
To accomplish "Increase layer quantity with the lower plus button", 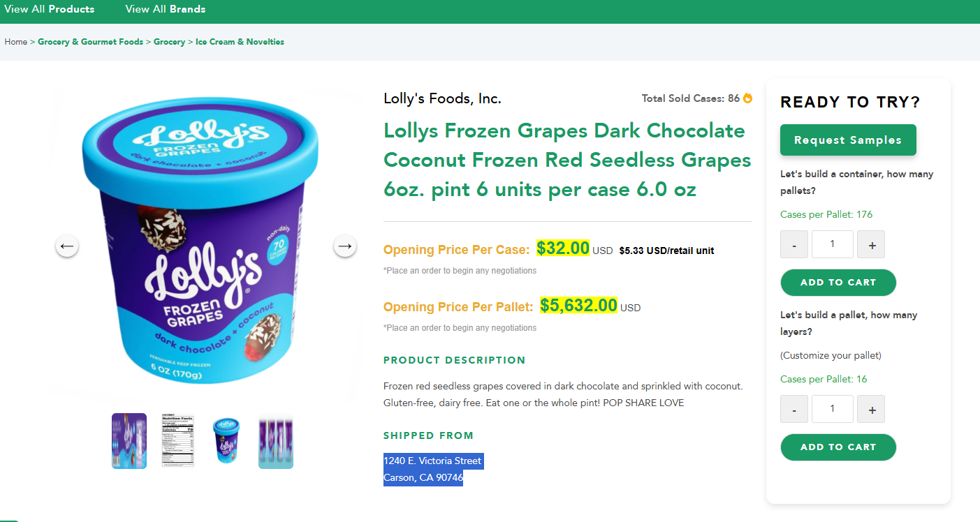I will (x=871, y=409).
